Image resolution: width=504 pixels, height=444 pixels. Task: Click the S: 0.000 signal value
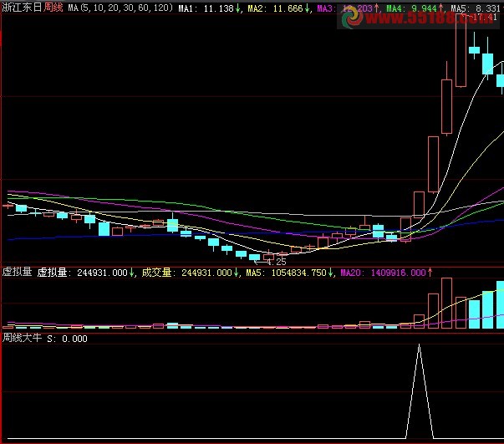(x=67, y=339)
